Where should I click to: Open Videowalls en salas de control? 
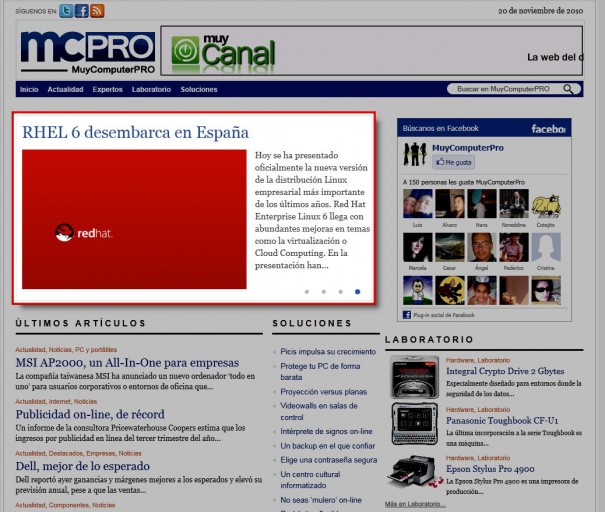(319, 411)
